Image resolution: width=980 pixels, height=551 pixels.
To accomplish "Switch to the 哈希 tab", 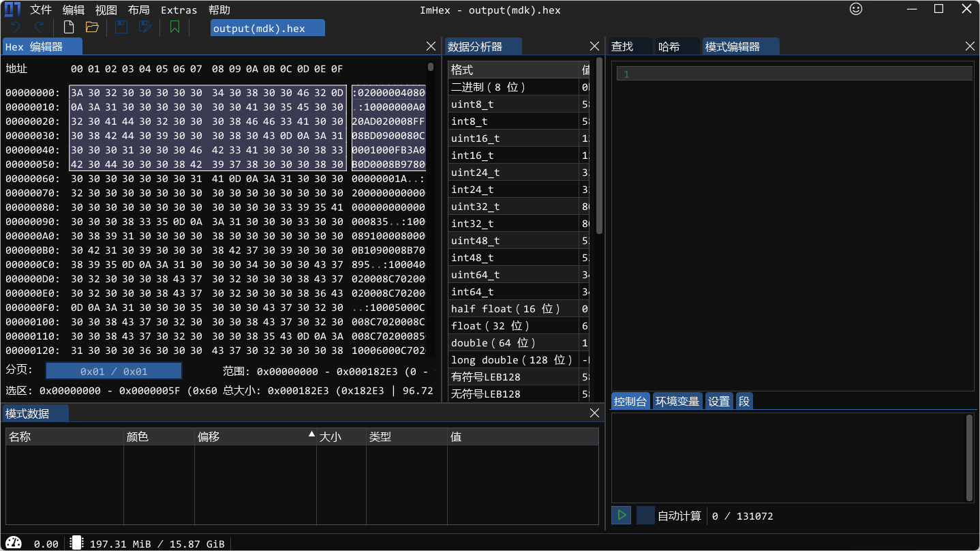I will [x=677, y=46].
